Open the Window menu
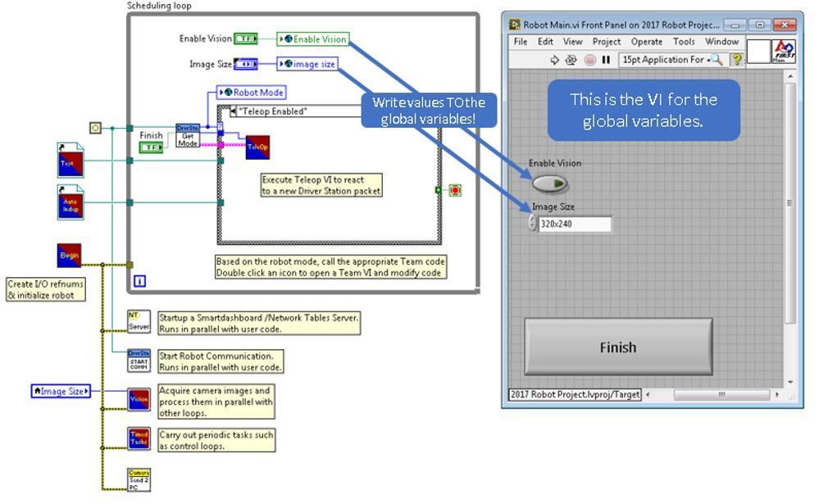The height and width of the screenshot is (504, 819). pos(721,42)
